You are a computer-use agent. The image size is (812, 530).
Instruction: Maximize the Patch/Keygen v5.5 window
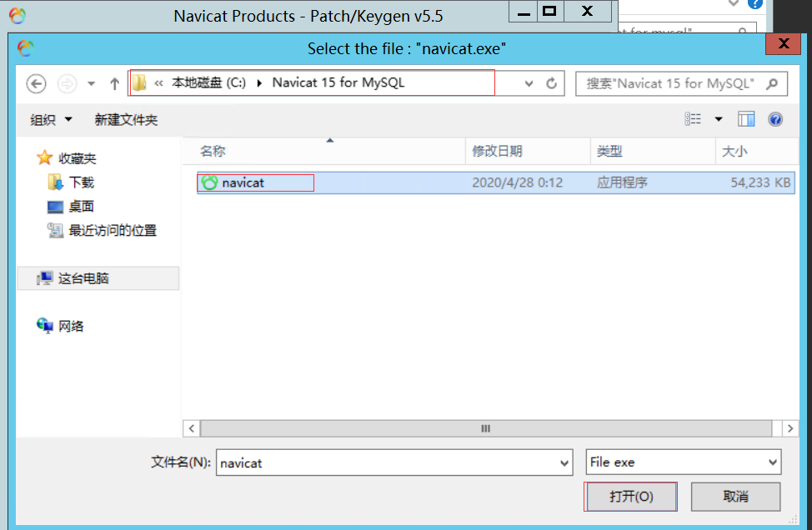click(x=549, y=12)
